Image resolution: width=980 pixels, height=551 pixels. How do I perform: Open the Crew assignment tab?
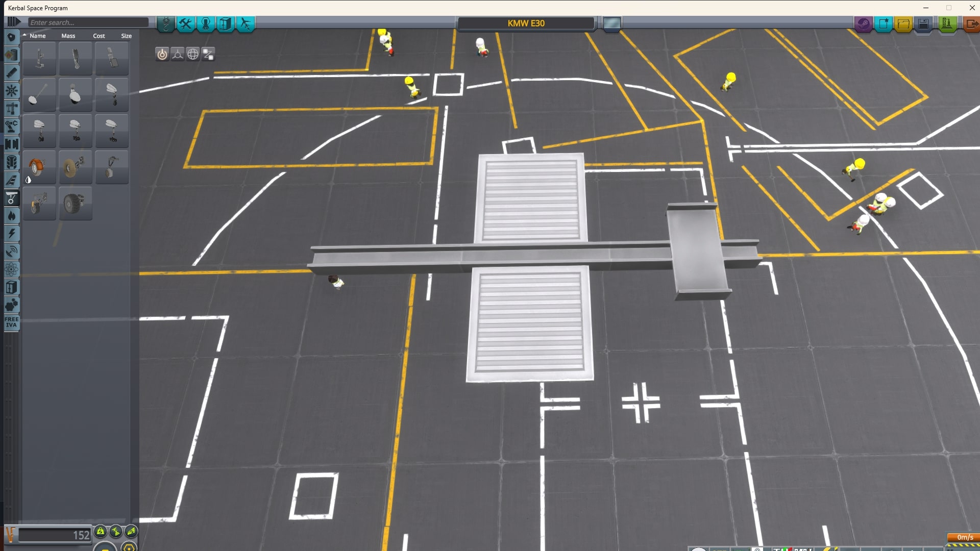click(205, 23)
